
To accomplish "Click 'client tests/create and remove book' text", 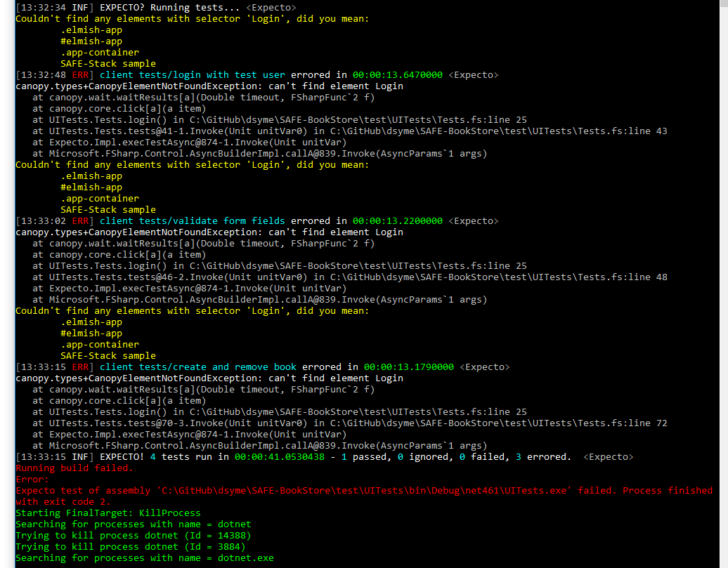I will coord(197,367).
